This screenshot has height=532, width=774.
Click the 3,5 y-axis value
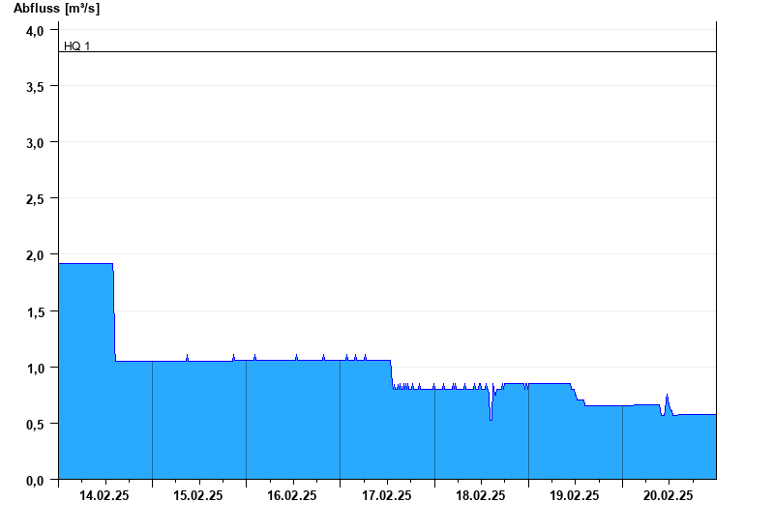(35, 87)
